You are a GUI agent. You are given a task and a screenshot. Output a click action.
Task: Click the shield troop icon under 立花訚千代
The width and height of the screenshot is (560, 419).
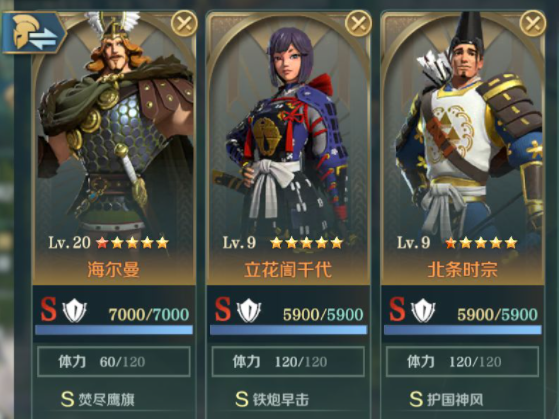[x=249, y=311]
